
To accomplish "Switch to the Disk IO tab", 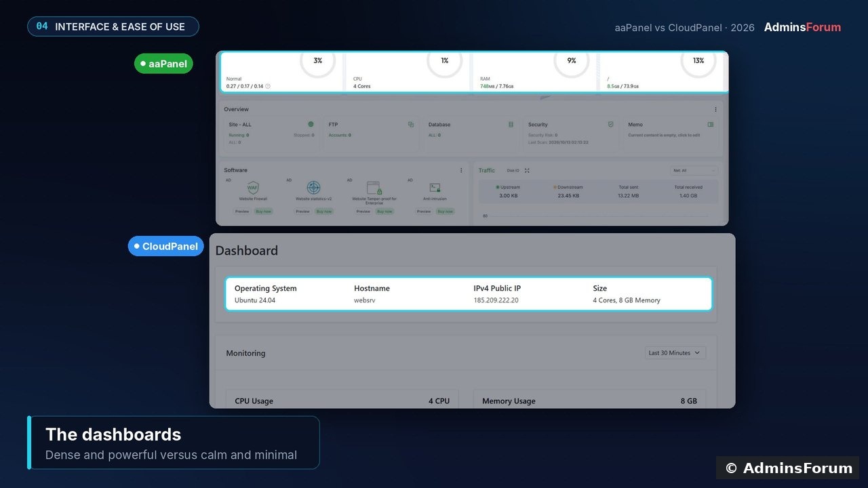I will pyautogui.click(x=513, y=171).
